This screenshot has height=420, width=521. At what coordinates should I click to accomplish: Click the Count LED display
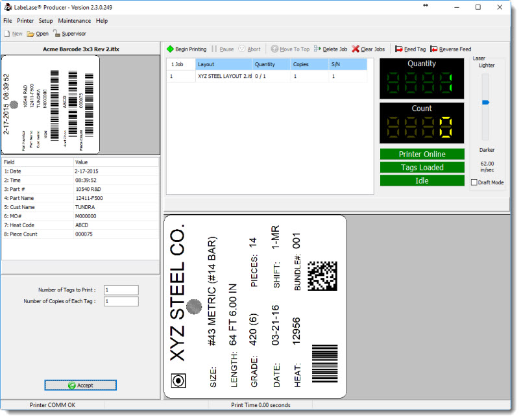coord(422,123)
